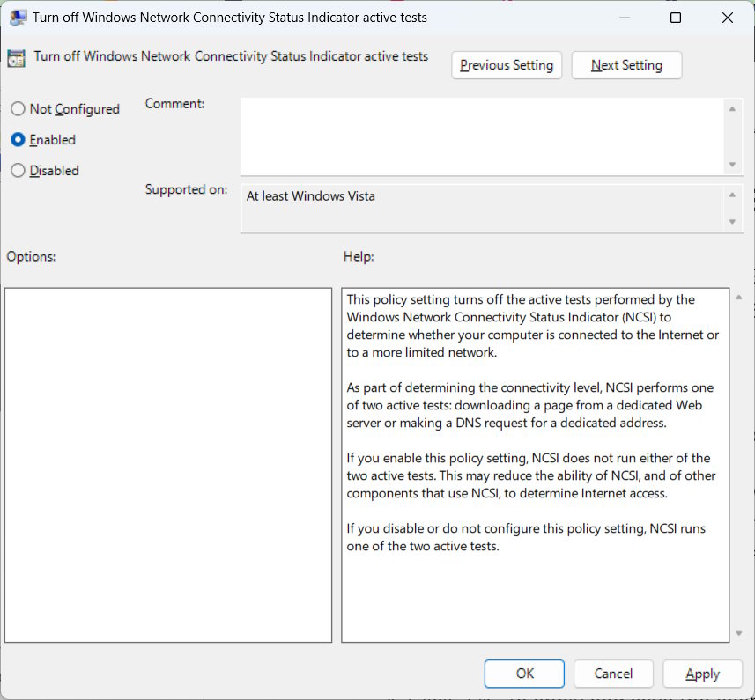Click the setting icon beside the policy title

[16, 56]
